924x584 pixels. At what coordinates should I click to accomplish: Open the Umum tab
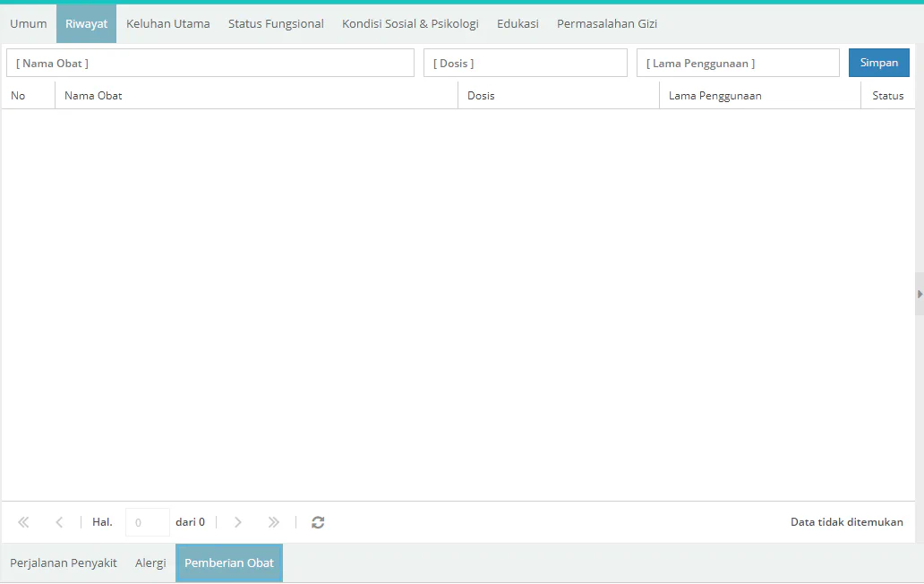tap(29, 23)
